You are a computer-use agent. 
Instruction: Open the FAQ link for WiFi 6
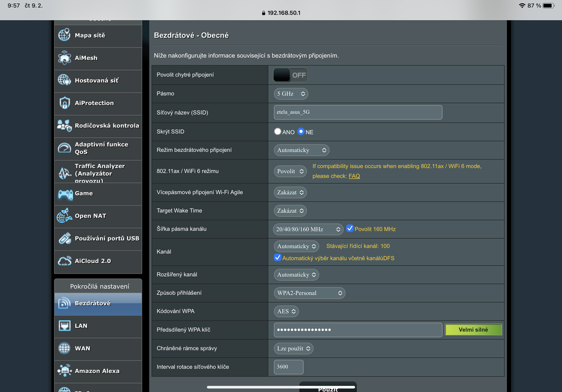[354, 176]
